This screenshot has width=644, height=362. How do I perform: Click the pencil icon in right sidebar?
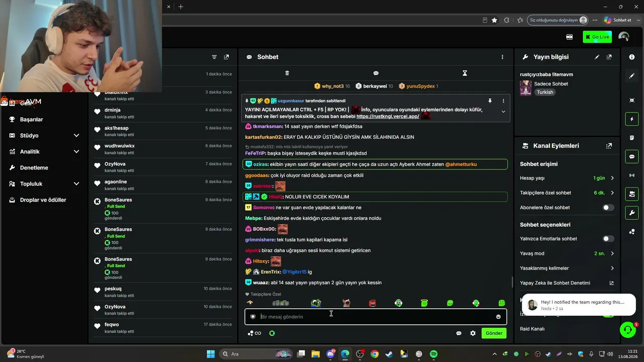click(x=632, y=76)
